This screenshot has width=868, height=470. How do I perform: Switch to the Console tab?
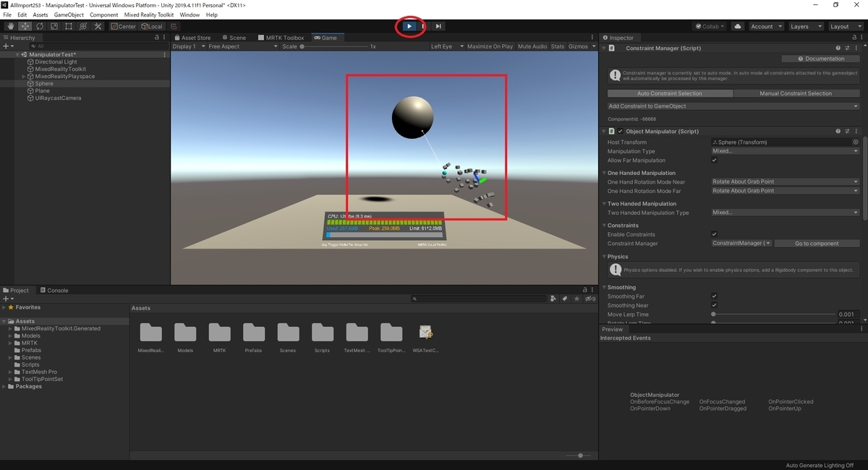54,291
